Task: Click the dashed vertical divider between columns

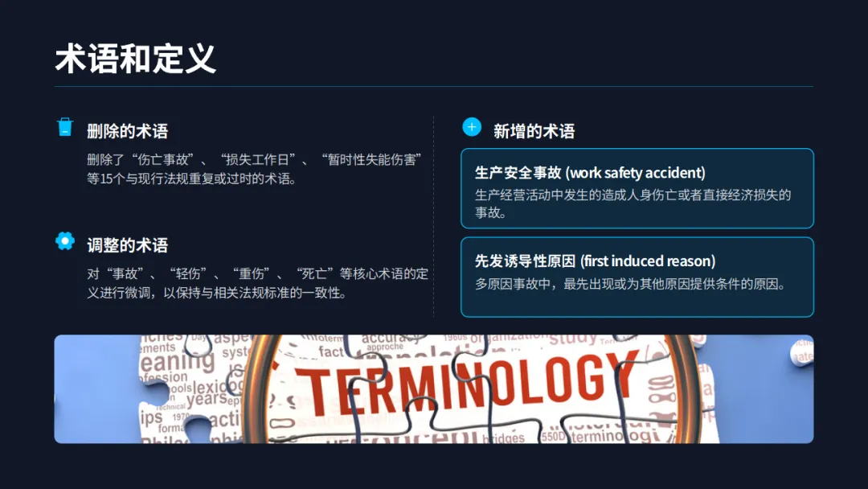Action: click(x=433, y=216)
